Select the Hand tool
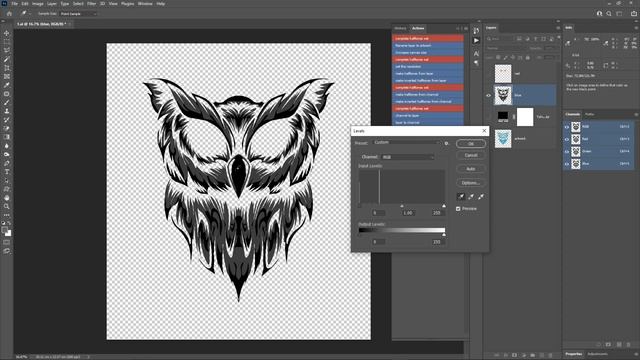The height and width of the screenshot is (360, 640). tap(7, 198)
